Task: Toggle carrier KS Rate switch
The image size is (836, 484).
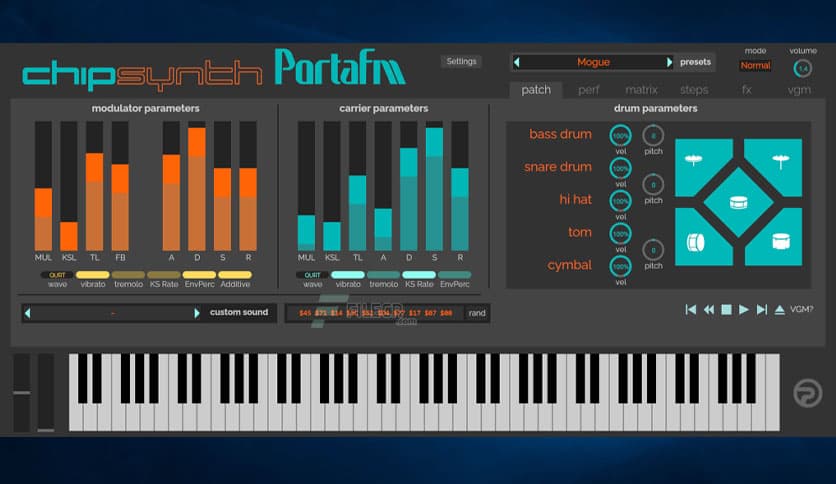Action: pyautogui.click(x=419, y=275)
